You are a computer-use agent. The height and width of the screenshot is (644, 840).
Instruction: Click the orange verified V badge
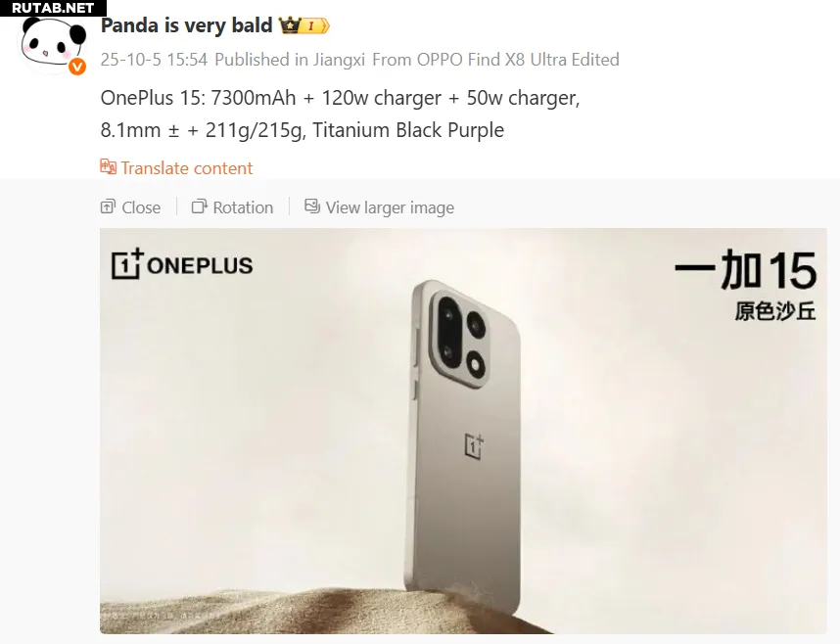(x=77, y=67)
